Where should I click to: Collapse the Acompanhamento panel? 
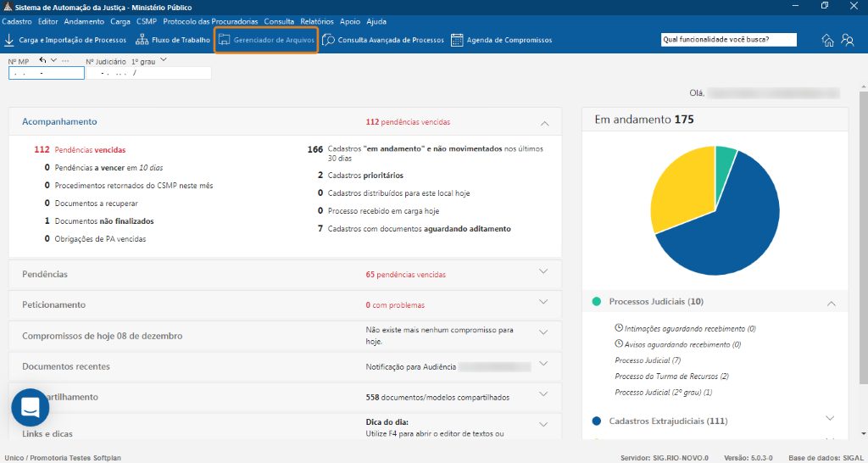(544, 123)
